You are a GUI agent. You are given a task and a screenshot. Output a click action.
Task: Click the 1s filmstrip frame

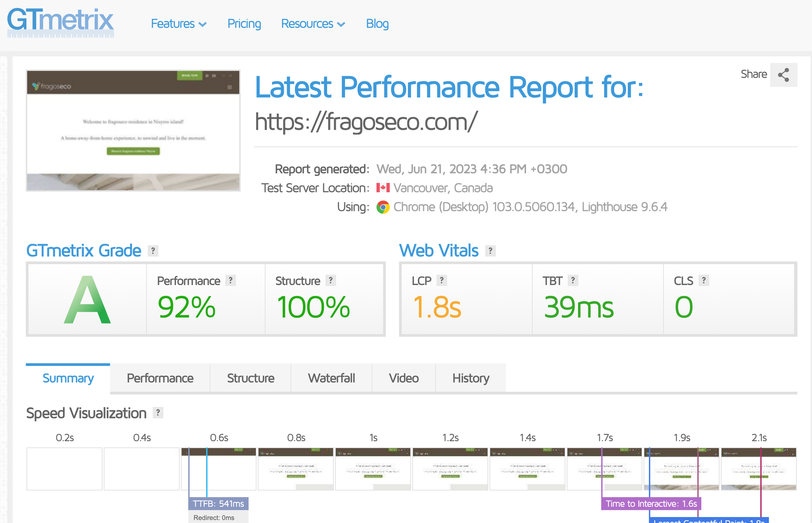click(x=373, y=469)
